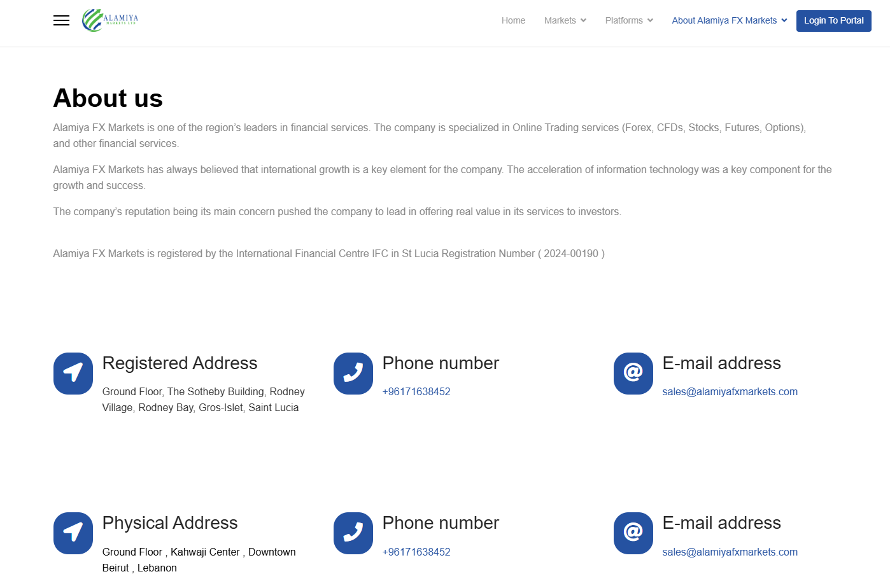Click phone icon beside Registered Address
890x588 pixels.
[x=353, y=374]
